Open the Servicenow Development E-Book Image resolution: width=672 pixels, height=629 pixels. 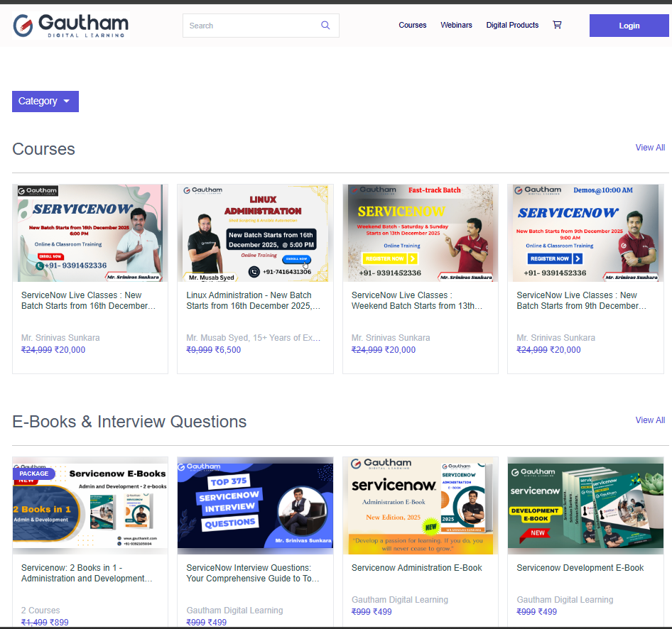585,505
